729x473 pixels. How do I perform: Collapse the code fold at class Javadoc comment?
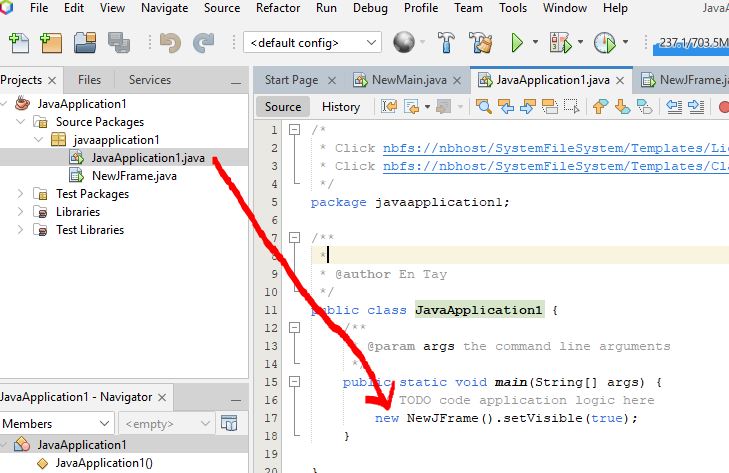click(294, 239)
